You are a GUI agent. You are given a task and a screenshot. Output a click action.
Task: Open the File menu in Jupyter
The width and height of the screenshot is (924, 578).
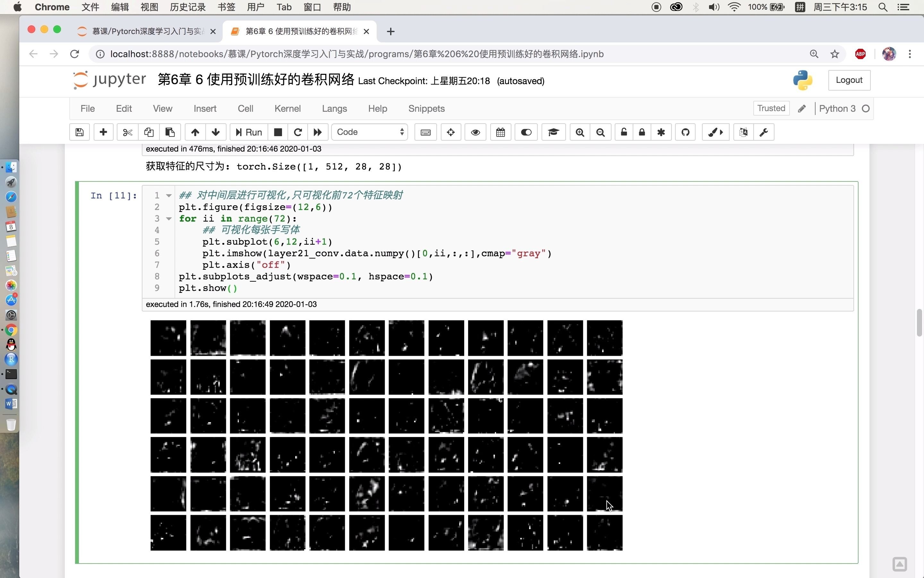[x=88, y=109]
